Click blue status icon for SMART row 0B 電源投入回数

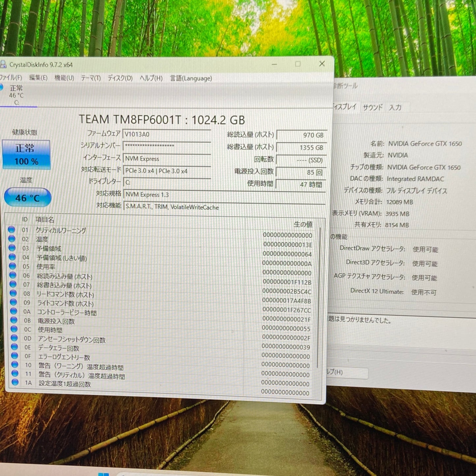click(14, 320)
